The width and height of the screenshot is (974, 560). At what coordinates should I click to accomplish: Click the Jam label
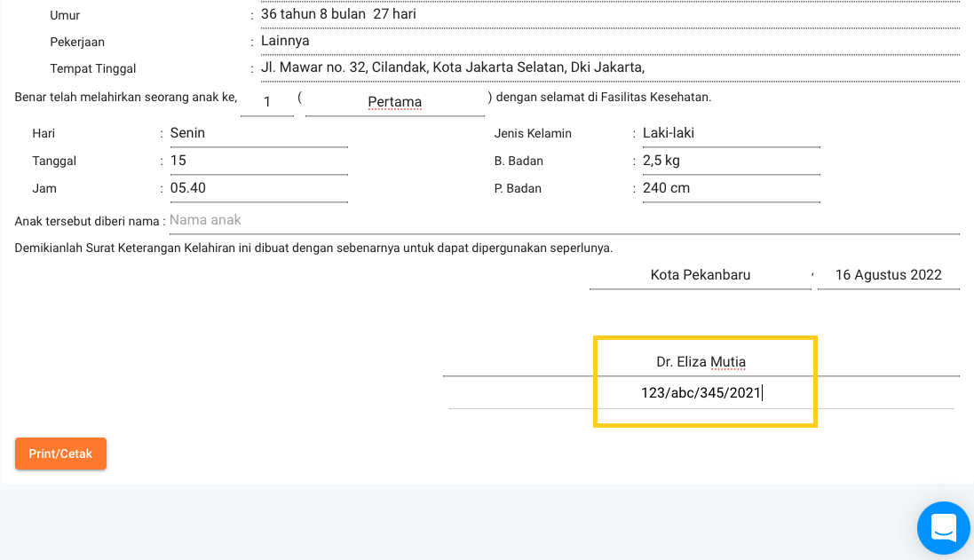(44, 188)
